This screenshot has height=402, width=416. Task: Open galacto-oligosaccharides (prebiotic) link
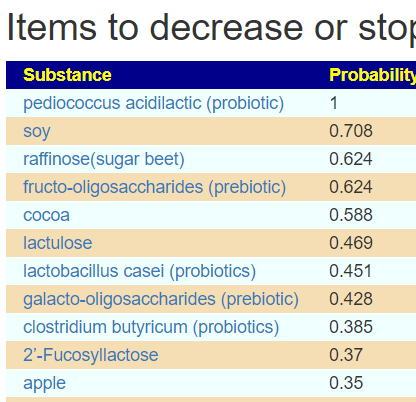[x=161, y=299]
